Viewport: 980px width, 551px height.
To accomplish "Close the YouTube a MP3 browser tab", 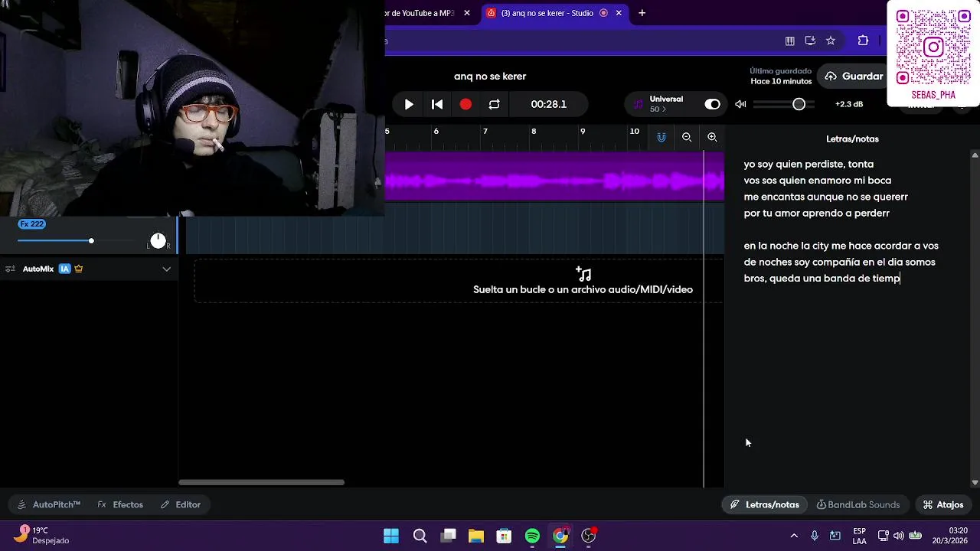I will (x=467, y=13).
